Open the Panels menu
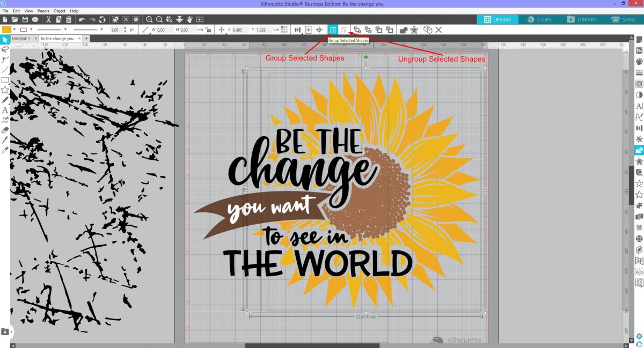Image resolution: width=644 pixels, height=348 pixels. [x=43, y=11]
